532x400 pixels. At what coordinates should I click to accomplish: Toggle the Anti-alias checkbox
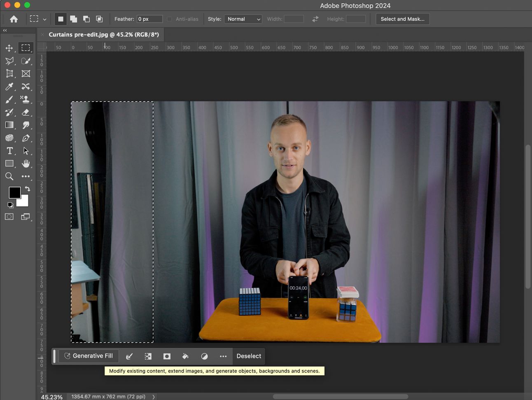click(169, 19)
